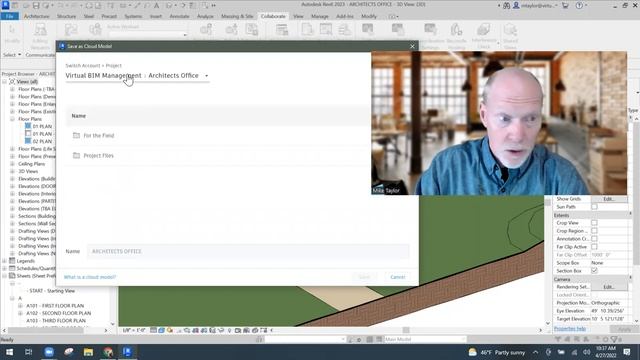640x360 pixels.
Task: Click the Revit icon on the taskbar
Action: click(127, 352)
